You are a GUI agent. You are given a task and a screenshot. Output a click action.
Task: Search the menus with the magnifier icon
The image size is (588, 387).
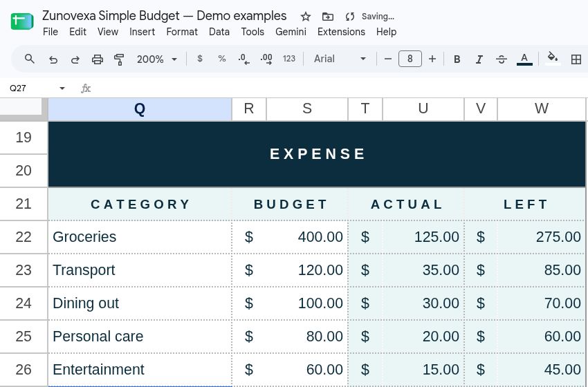(30, 59)
